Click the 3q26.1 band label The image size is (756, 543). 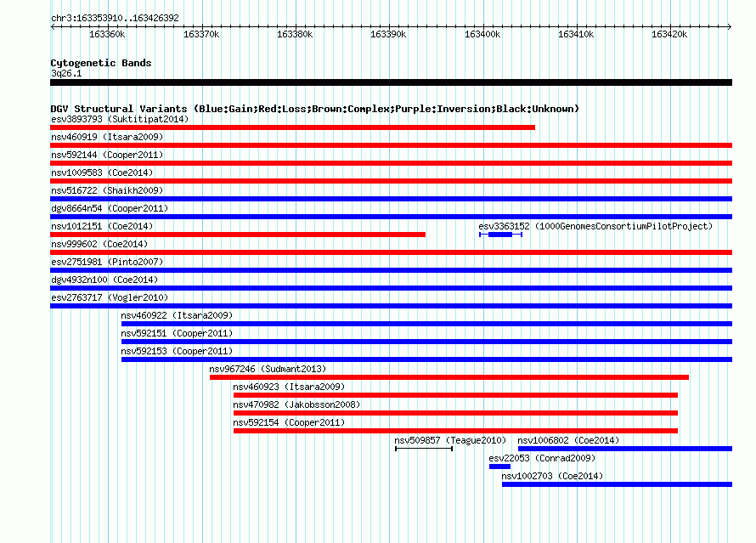click(66, 73)
